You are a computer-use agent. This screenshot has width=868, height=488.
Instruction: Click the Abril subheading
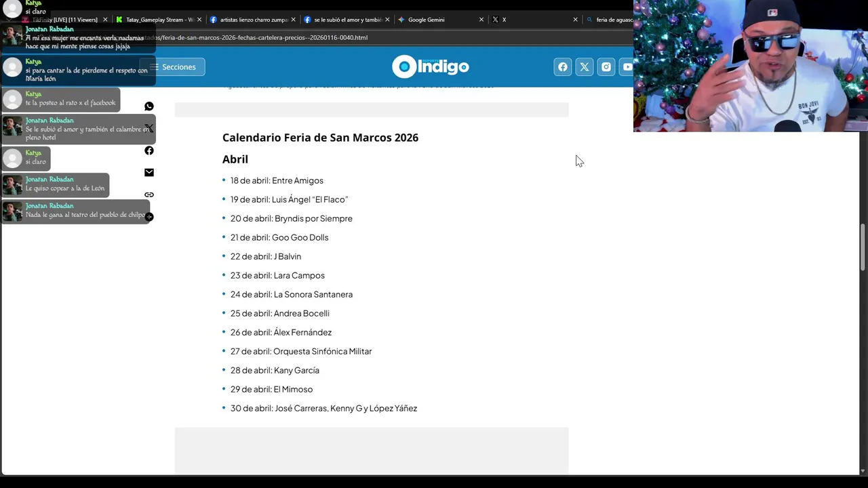click(235, 159)
